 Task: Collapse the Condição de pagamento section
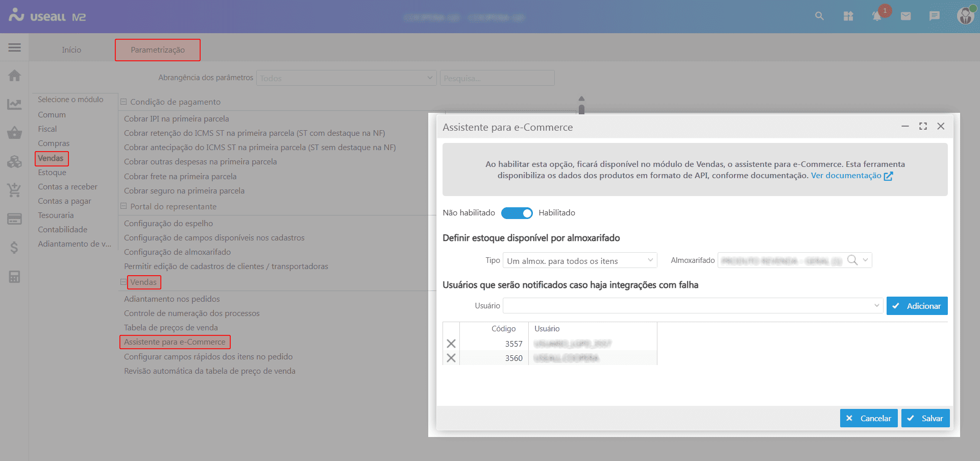[x=124, y=102]
